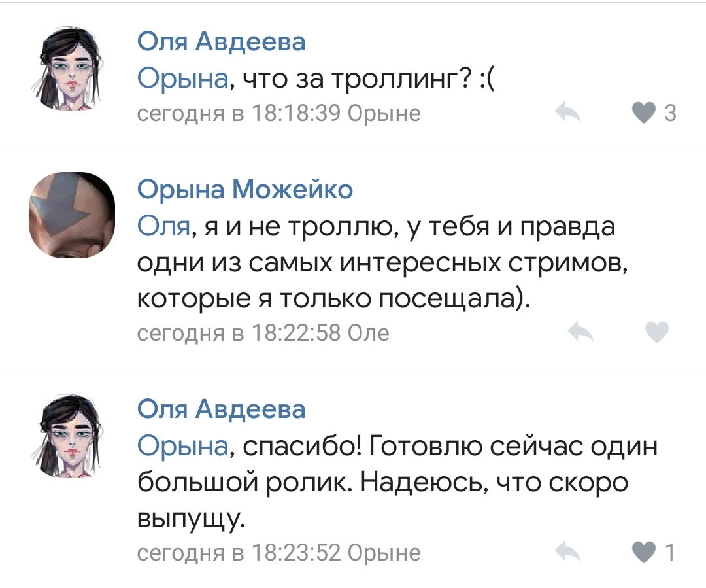The height and width of the screenshot is (588, 706).
Task: Open Оля Авдеева's avatar on the troll comment
Action: [x=71, y=72]
